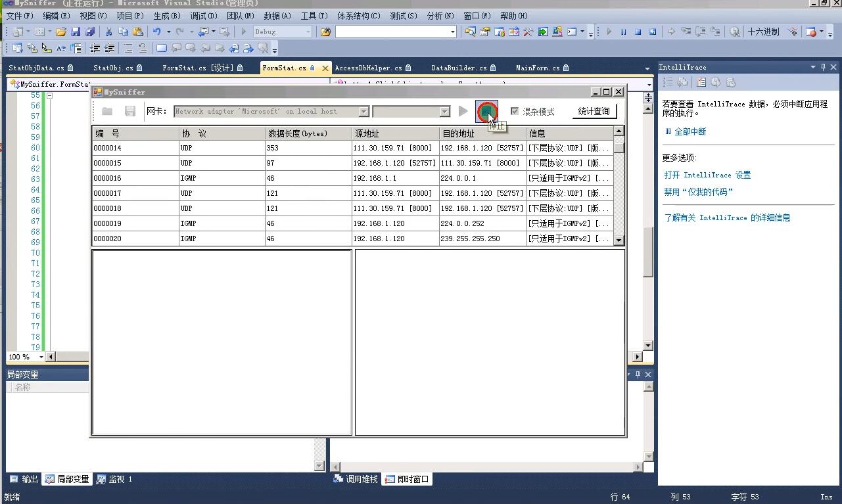Click the Save All icon

tap(90, 32)
